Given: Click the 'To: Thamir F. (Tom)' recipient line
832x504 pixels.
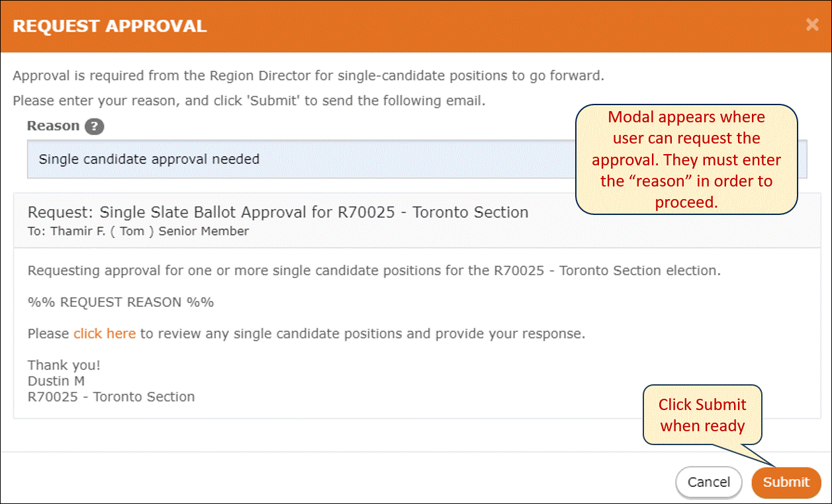Looking at the screenshot, I should pos(138,231).
